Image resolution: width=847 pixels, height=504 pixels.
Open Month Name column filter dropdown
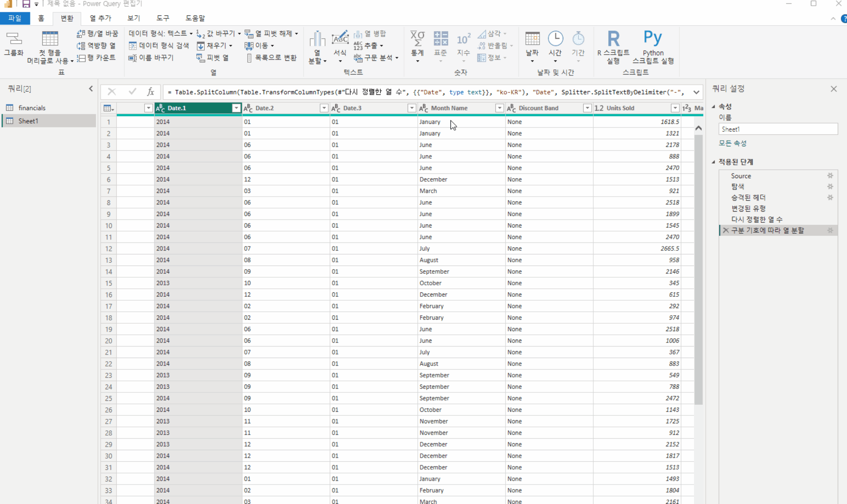click(x=499, y=108)
